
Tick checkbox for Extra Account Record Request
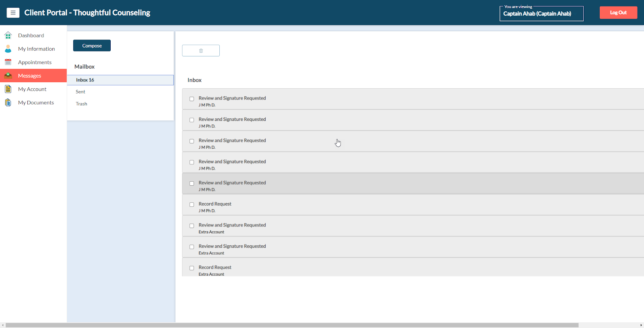click(x=192, y=268)
